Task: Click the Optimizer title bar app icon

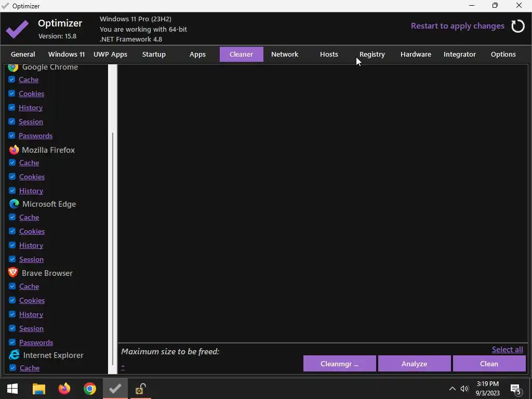Action: pyautogui.click(x=5, y=6)
